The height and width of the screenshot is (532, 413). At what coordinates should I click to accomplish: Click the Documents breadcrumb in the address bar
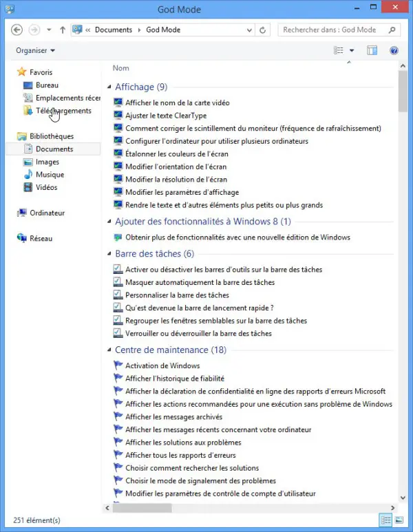pyautogui.click(x=114, y=30)
